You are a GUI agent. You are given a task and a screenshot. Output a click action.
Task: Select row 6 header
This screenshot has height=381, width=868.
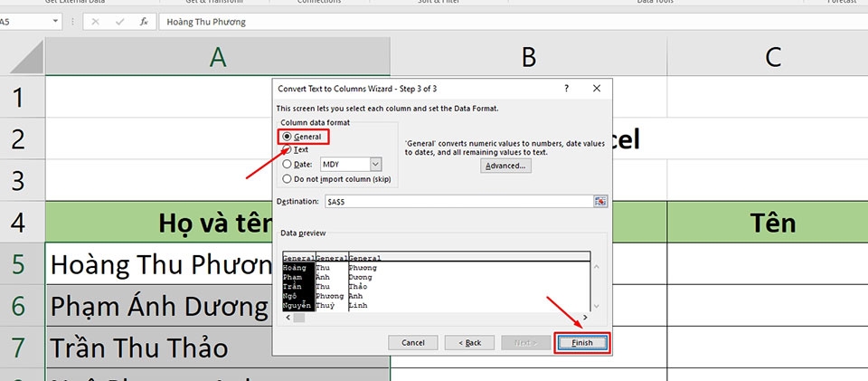[x=22, y=306]
